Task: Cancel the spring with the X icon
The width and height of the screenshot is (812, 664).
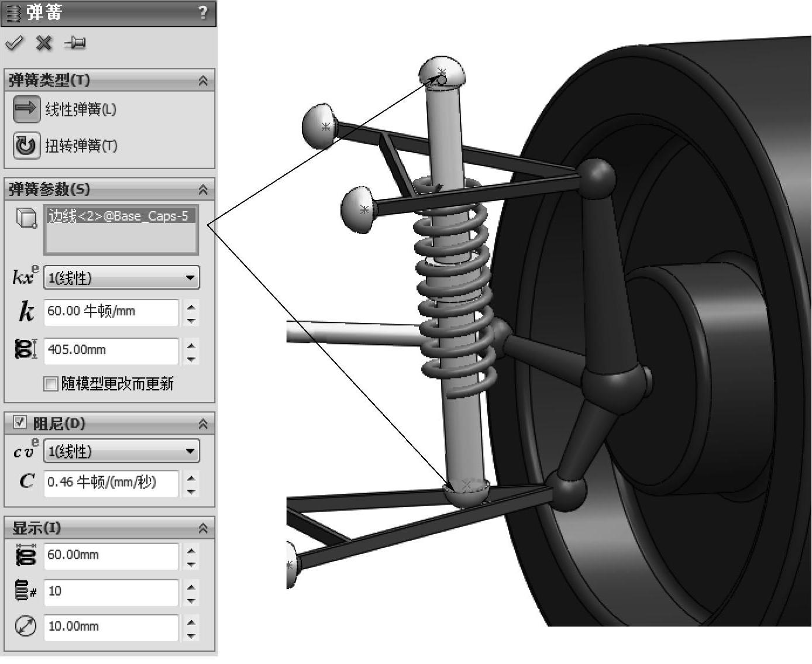Action: 44,43
